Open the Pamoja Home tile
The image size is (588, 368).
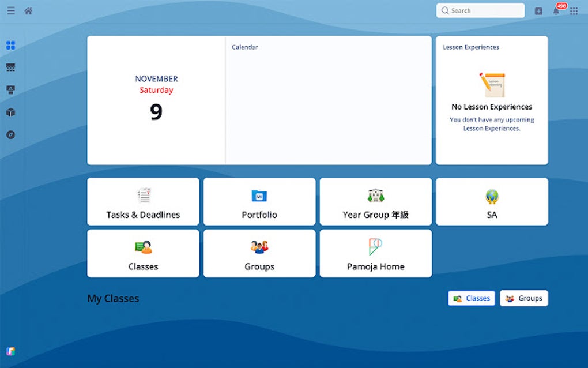pos(375,254)
